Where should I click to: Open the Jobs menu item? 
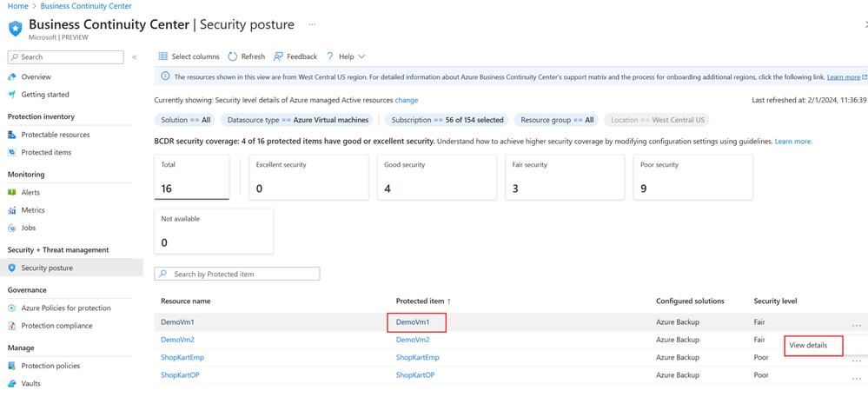click(x=28, y=228)
